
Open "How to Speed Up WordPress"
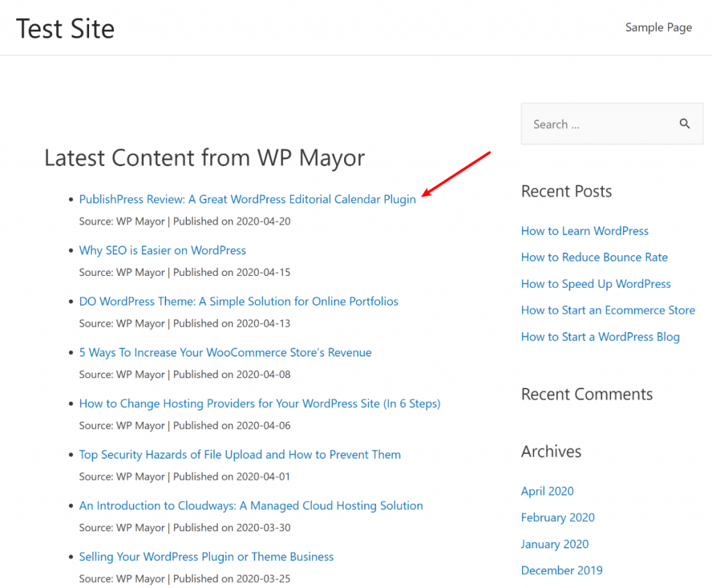(596, 284)
